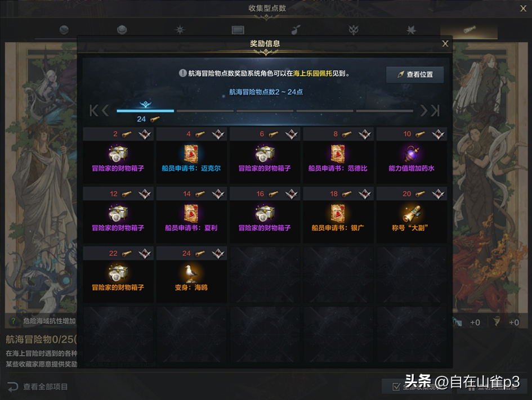Select crew application Michael icon
The width and height of the screenshot is (532, 400).
pyautogui.click(x=191, y=154)
